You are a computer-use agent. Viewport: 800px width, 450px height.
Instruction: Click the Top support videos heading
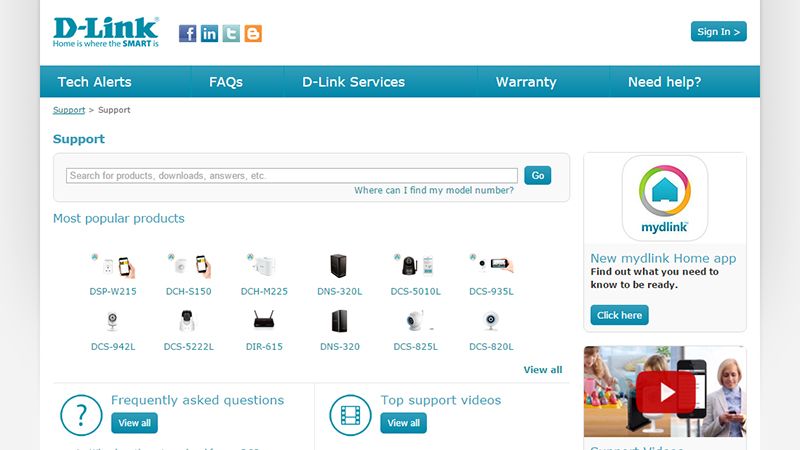(x=441, y=400)
